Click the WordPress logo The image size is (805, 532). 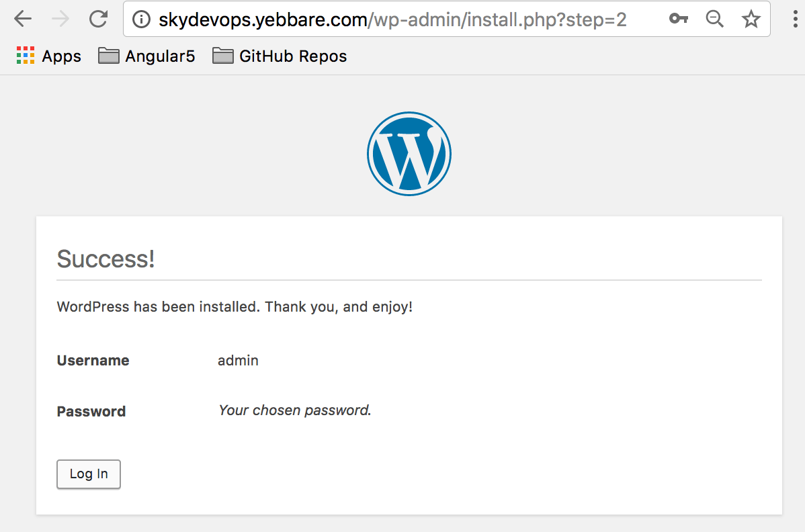click(409, 154)
